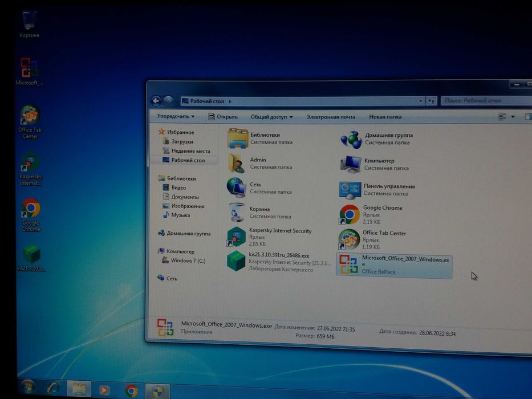Image resolution: width=532 pixels, height=399 pixels.
Task: Click the change view icon in toolbar
Action: click(502, 117)
